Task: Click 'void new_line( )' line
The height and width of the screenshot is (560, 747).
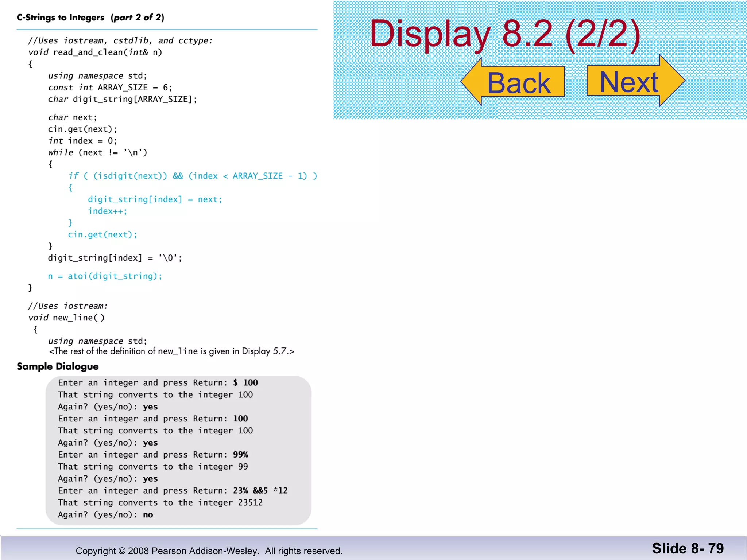Action: (66, 318)
